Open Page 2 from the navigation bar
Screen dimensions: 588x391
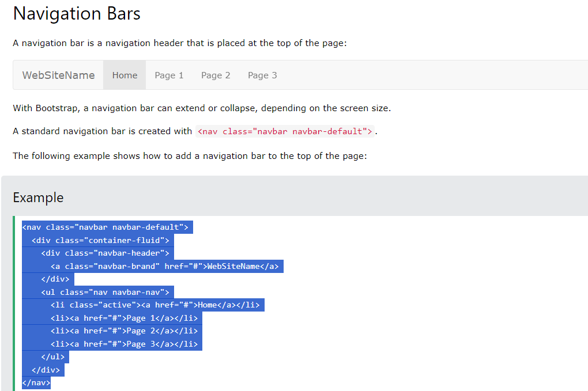point(216,75)
